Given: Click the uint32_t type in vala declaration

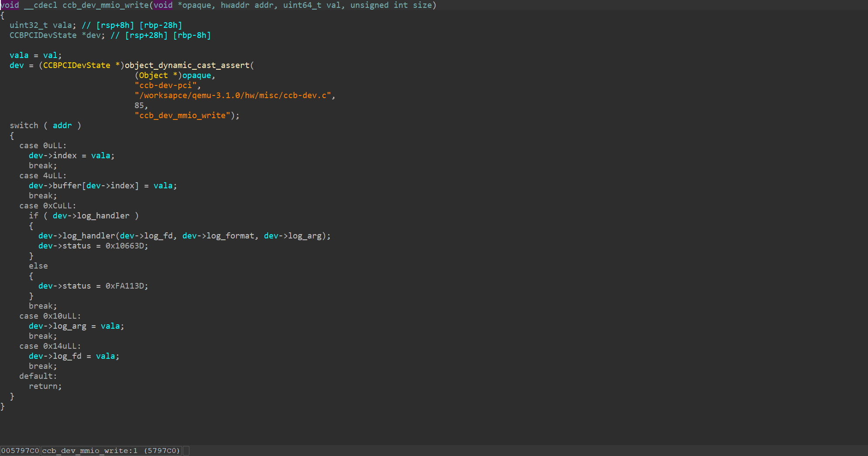Looking at the screenshot, I should tap(28, 25).
